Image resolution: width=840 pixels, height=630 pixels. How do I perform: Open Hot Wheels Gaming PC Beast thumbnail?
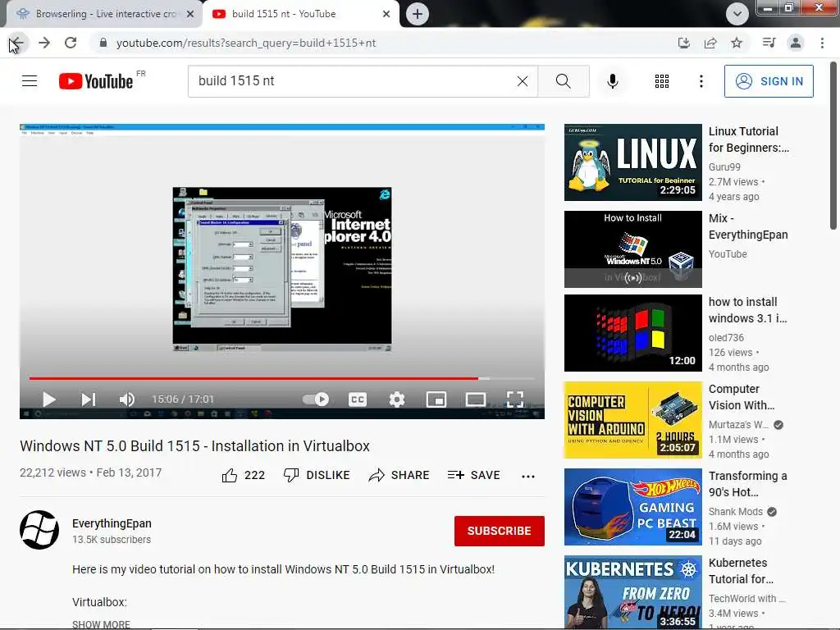coord(632,507)
